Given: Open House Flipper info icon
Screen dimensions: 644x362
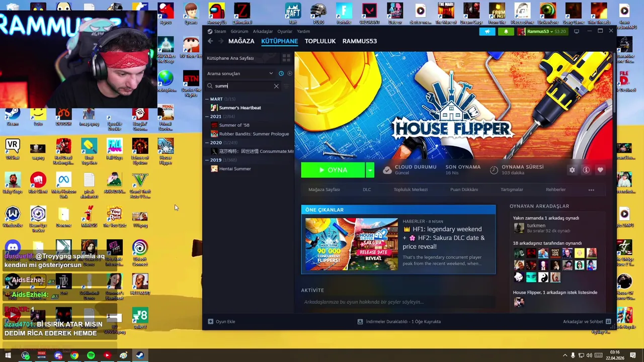Looking at the screenshot, I should click(586, 170).
